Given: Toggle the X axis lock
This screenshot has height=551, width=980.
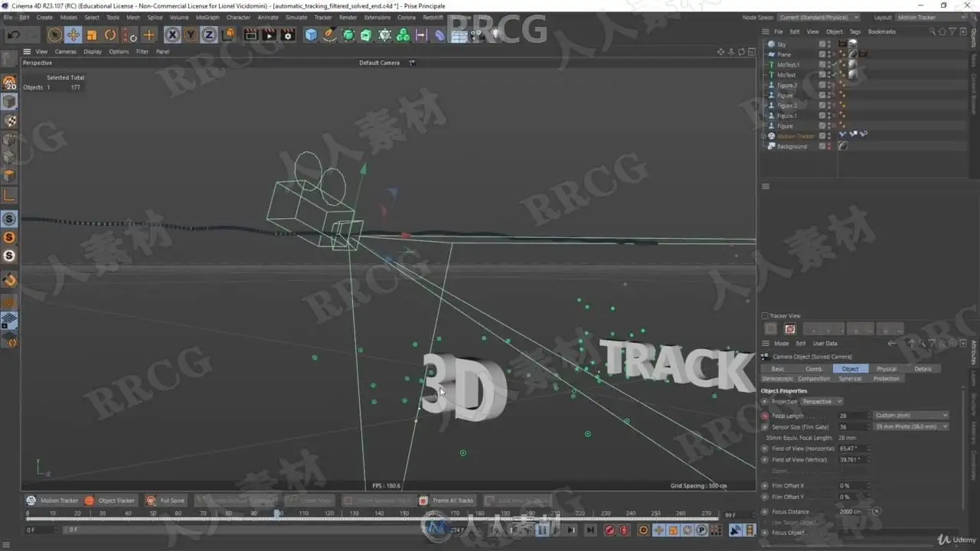Looking at the screenshot, I should click(172, 35).
